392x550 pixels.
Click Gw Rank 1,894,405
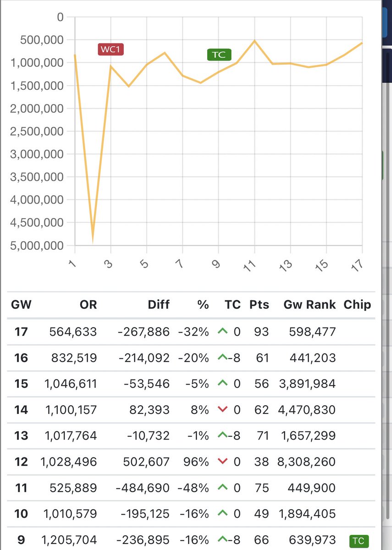tap(307, 514)
